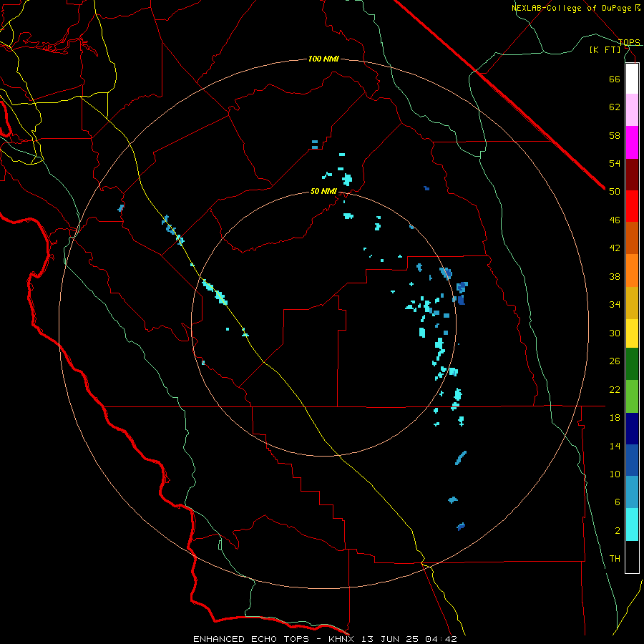The height and width of the screenshot is (644, 644).
Task: Click the 18 legend label
Action: (x=615, y=418)
